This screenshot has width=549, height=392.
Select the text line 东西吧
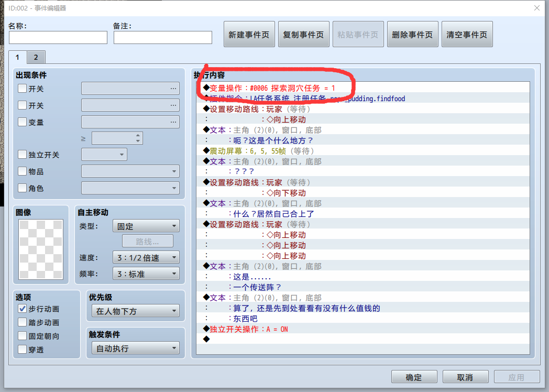tap(363, 319)
